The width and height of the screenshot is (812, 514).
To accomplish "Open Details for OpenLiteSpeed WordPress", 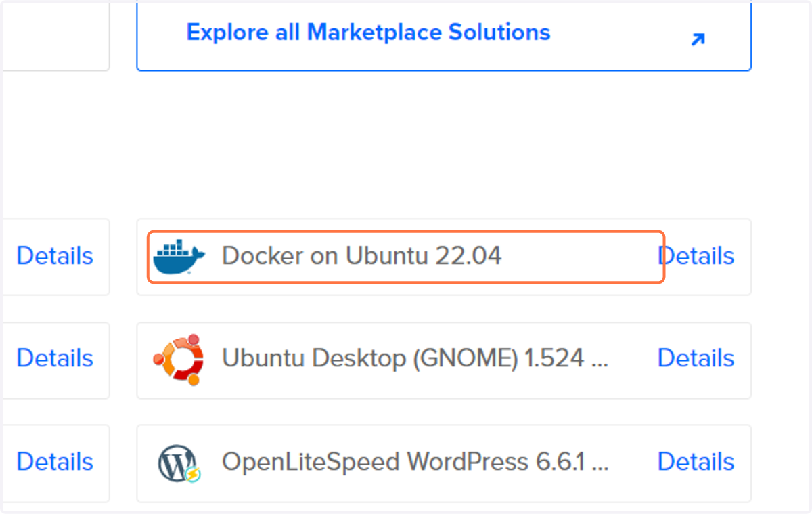I will click(696, 462).
